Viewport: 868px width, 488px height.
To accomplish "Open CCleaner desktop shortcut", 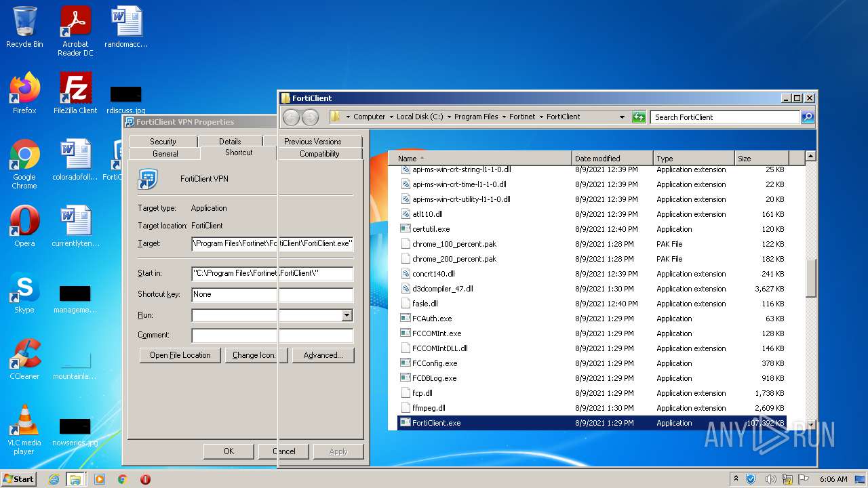I will click(24, 359).
